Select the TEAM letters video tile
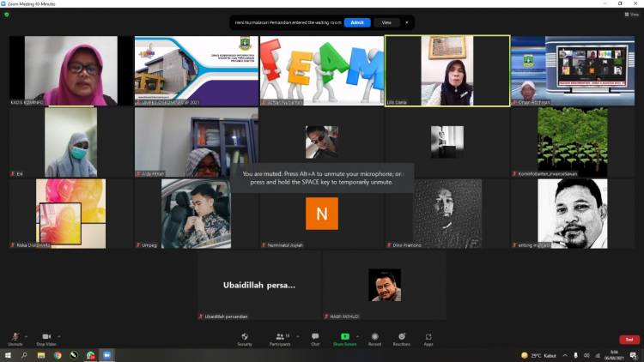The height and width of the screenshot is (362, 644). [x=322, y=70]
